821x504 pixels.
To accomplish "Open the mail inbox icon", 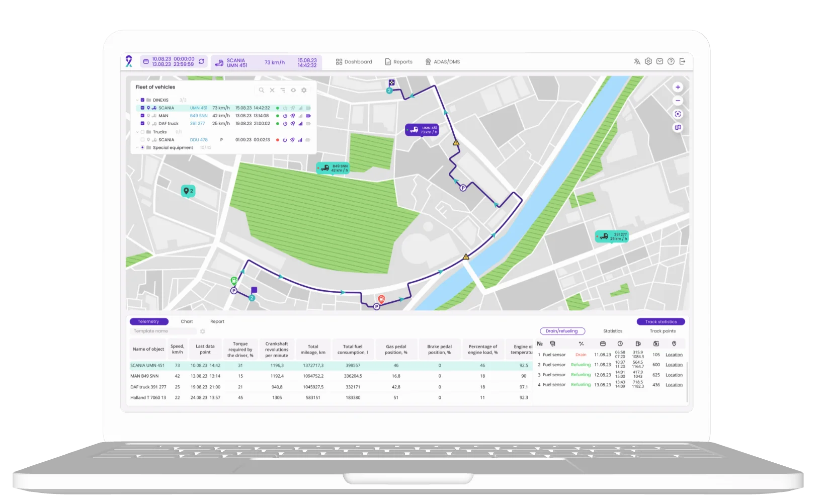I will [x=660, y=61].
